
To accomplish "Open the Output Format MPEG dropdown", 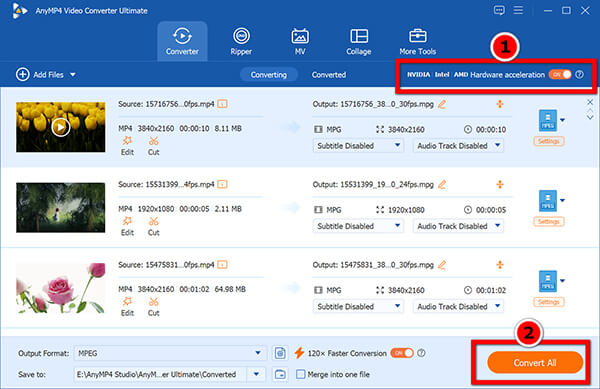I will 170,353.
